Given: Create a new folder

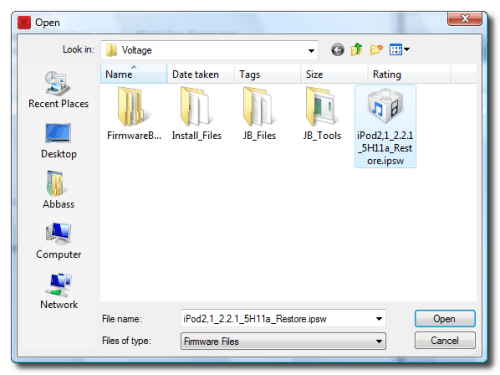Looking at the screenshot, I should click(376, 50).
